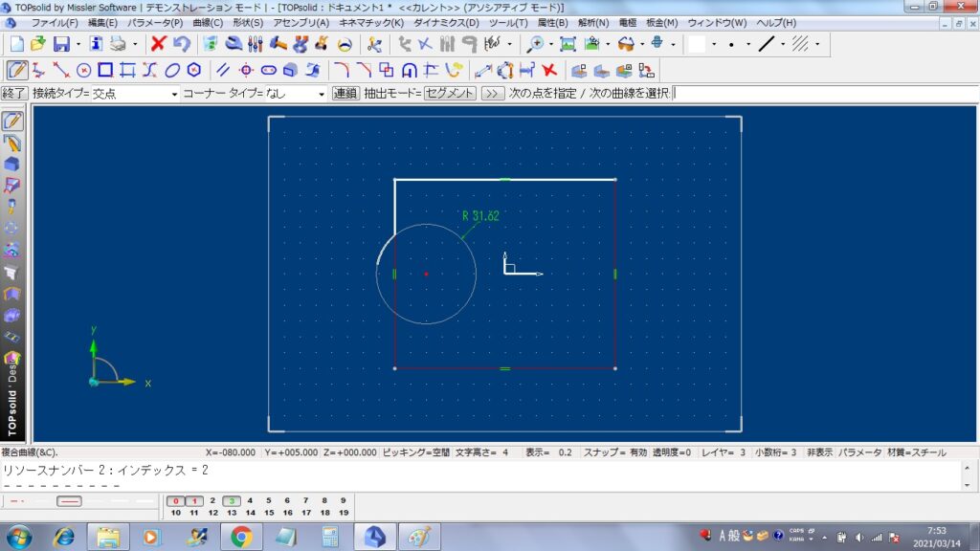Toggle layer 0 button
The width and height of the screenshot is (980, 551).
point(176,501)
